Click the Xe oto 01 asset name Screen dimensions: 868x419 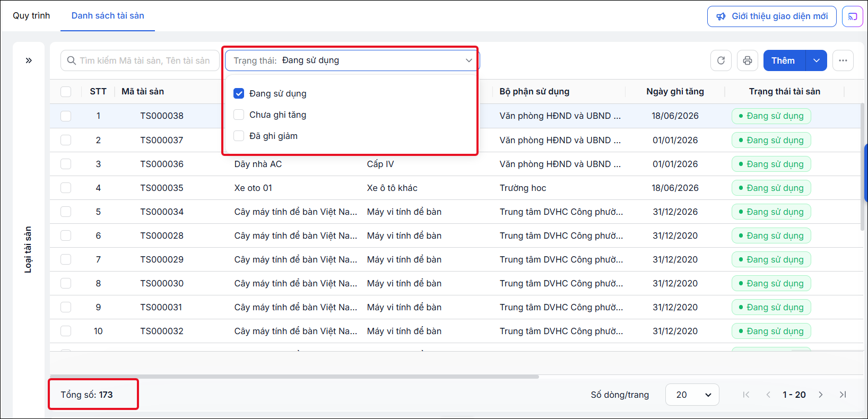point(253,188)
